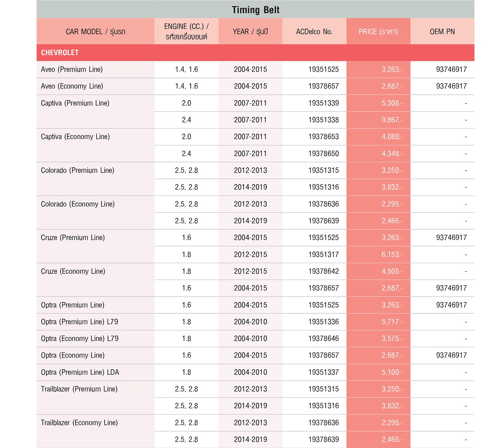Screen dimensions: 494x448
Task: Select the price 3,575.-
Action: click(x=392, y=338)
